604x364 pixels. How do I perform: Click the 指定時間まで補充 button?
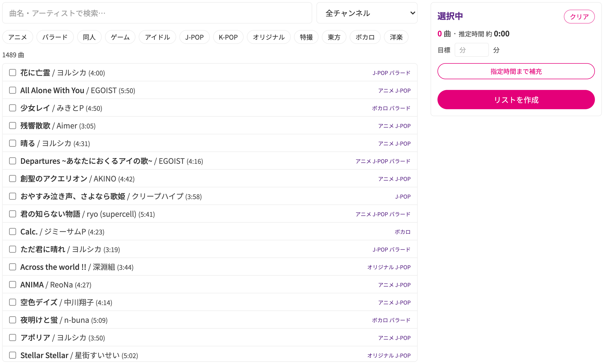(516, 71)
